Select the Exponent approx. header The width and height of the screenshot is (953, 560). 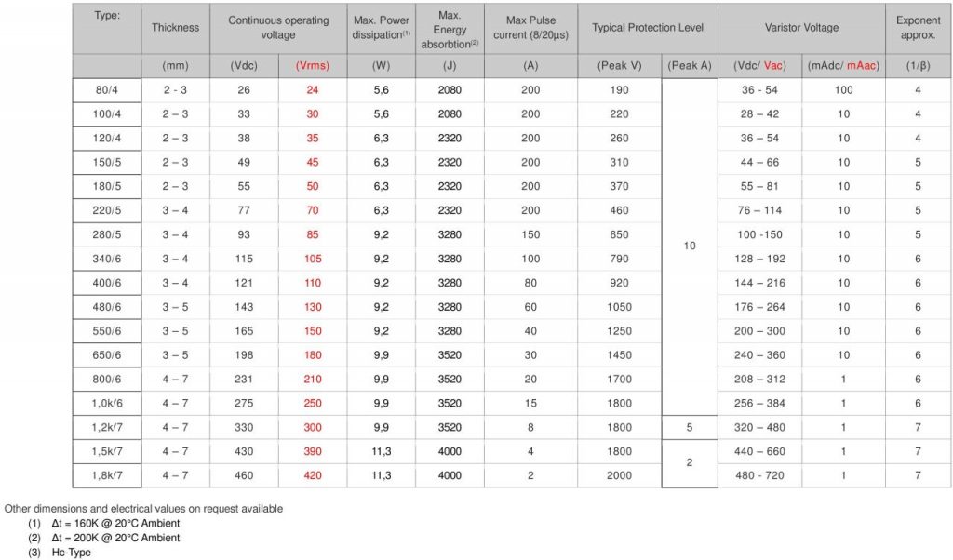click(918, 28)
